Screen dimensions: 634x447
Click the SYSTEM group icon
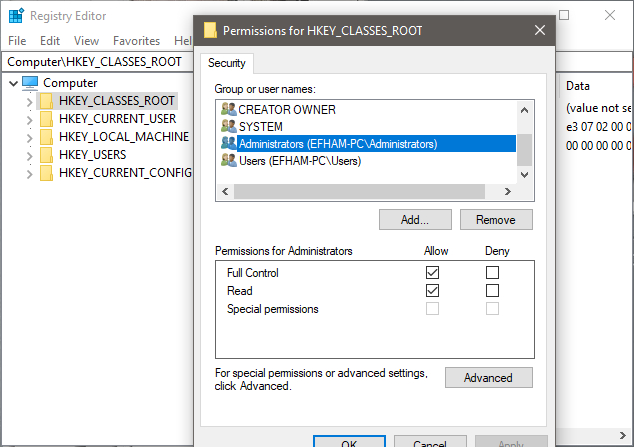coord(228,127)
